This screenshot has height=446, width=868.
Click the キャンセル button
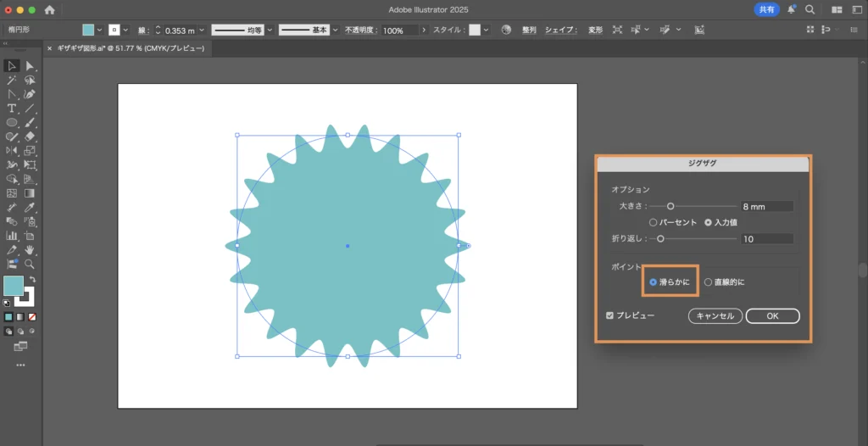(715, 315)
